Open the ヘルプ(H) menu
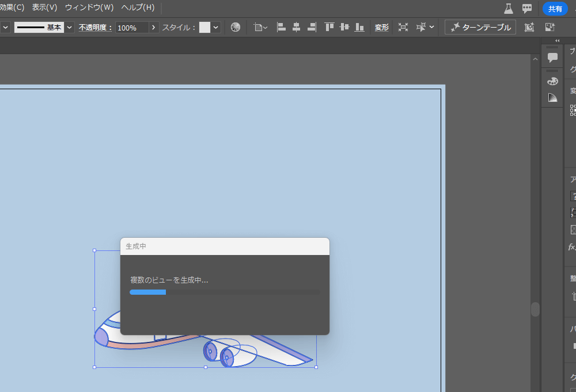 [x=138, y=7]
